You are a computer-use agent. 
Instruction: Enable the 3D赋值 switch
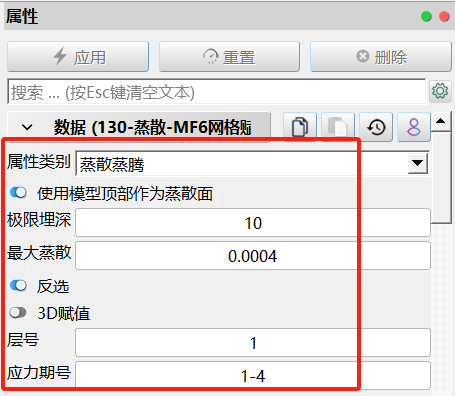point(18,313)
